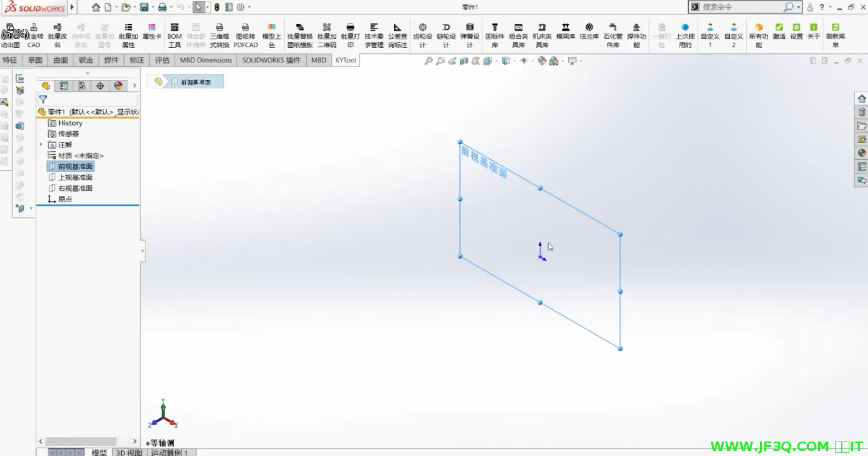This screenshot has height=456, width=868.
Task: Click the 自定义 2 button
Action: tap(733, 35)
